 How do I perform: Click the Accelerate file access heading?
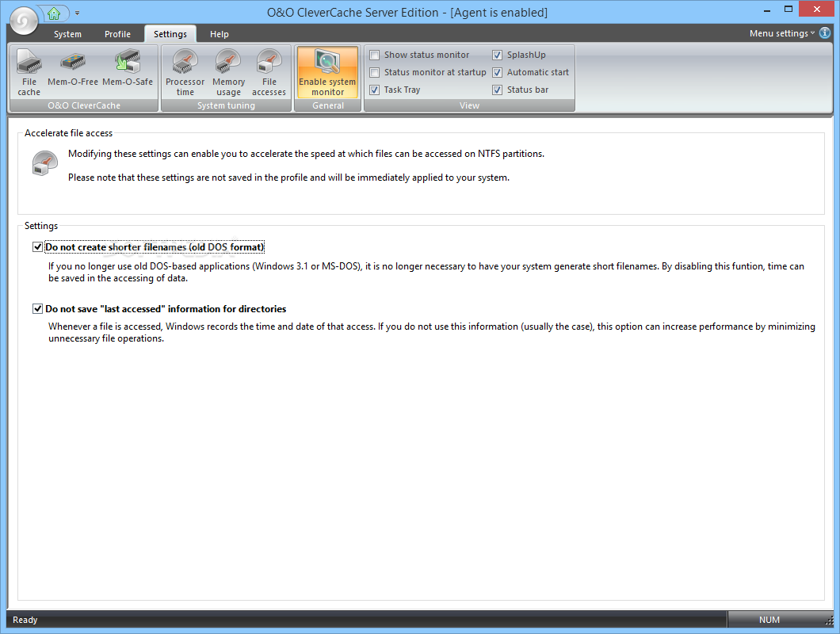point(69,133)
